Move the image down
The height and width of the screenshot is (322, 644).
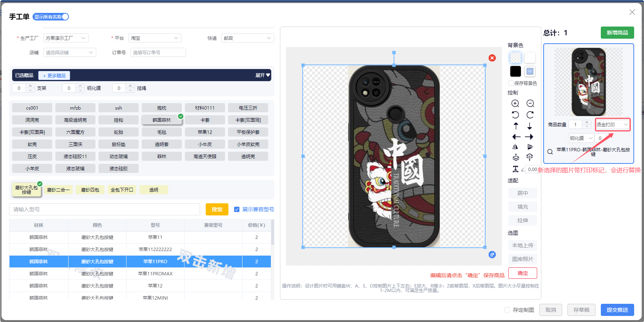coord(530,126)
